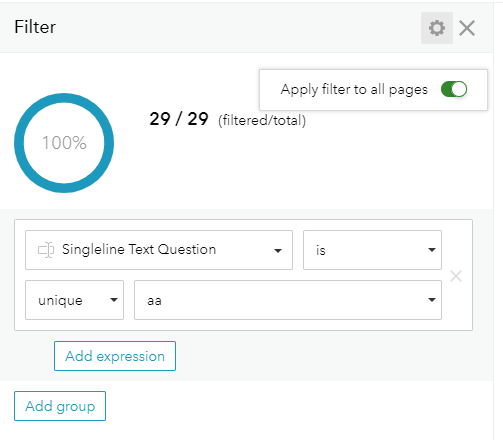Viewport: 503px width, 440px height.
Task: Click the 100% donut chart
Action: point(64,143)
